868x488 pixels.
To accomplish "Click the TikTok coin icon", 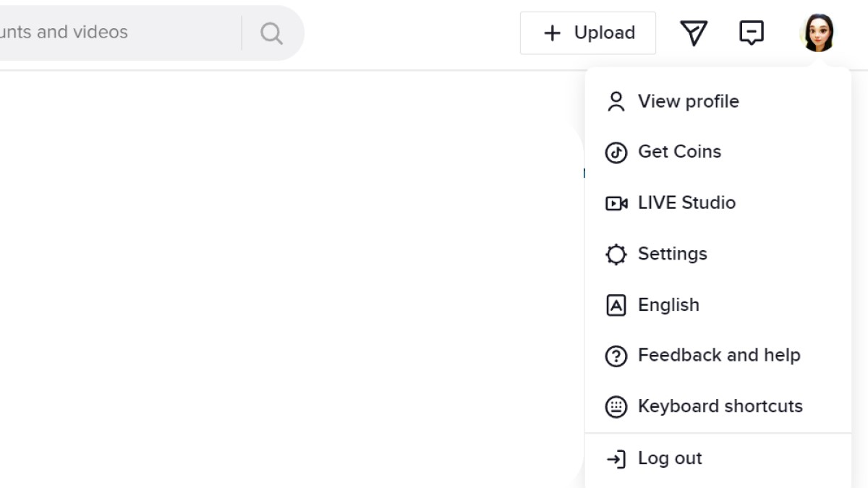I will (x=616, y=153).
